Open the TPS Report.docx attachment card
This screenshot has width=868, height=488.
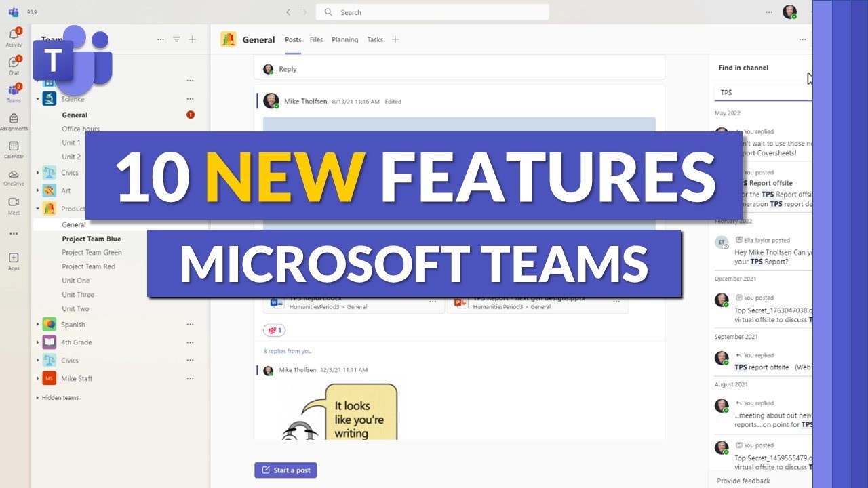tap(353, 302)
